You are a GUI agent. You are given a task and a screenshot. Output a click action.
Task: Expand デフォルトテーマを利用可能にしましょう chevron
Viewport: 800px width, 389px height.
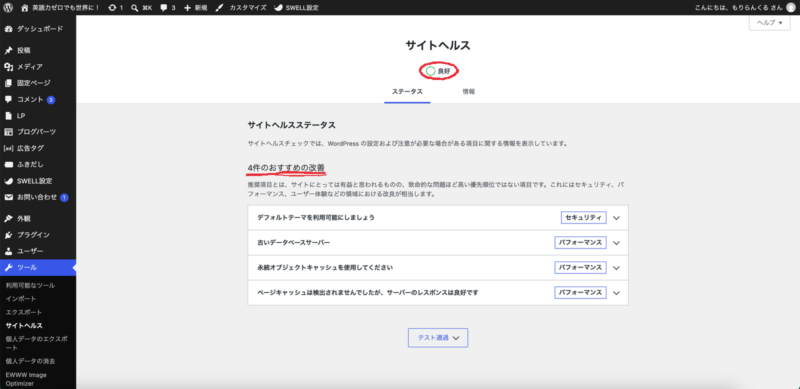pyautogui.click(x=616, y=218)
